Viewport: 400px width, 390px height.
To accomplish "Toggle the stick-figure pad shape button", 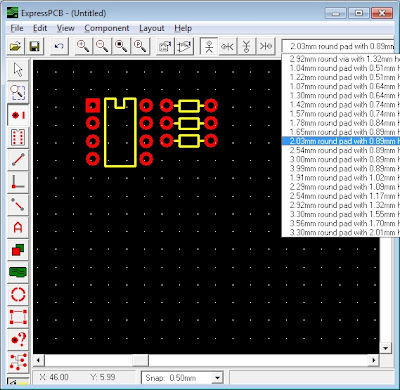I will (x=209, y=46).
